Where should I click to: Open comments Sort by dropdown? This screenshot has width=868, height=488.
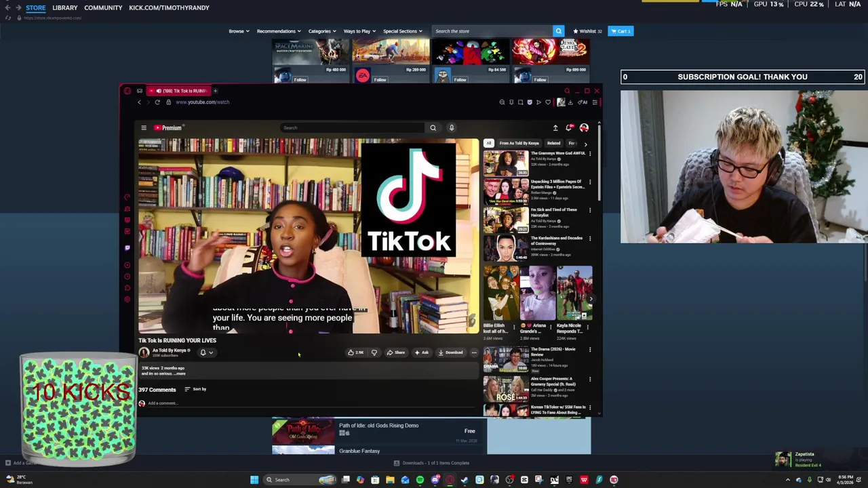[195, 389]
